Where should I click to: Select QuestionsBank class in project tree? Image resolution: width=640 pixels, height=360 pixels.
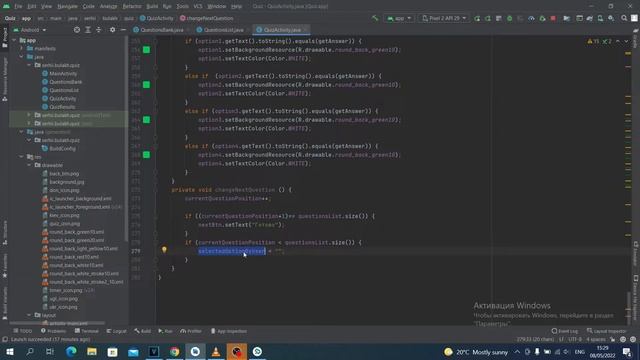pos(65,82)
